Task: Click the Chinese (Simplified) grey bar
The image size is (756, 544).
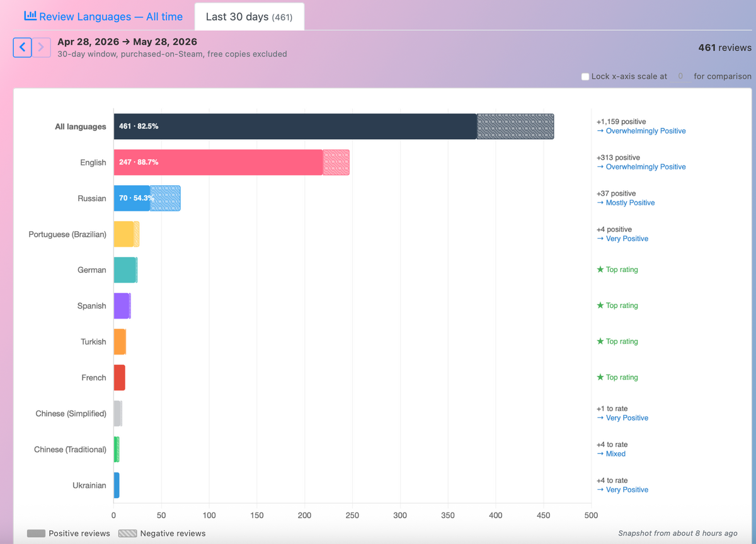Action: coord(117,414)
